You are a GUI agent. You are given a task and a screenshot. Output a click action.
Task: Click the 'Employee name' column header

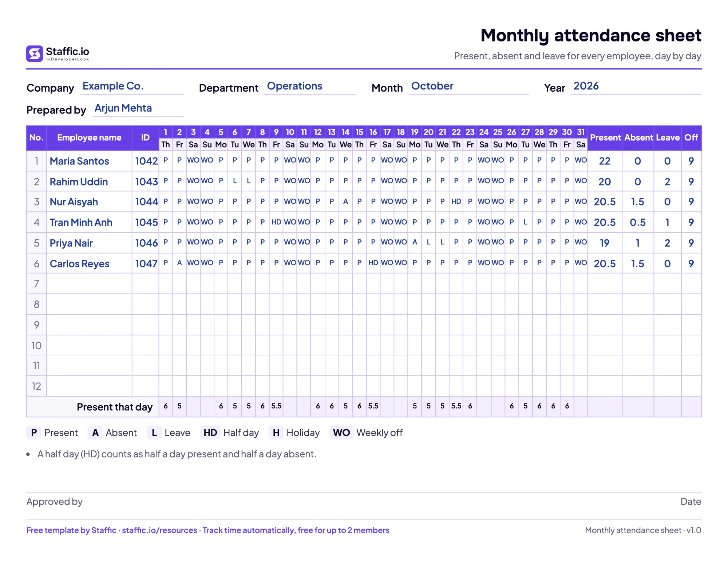coord(89,138)
